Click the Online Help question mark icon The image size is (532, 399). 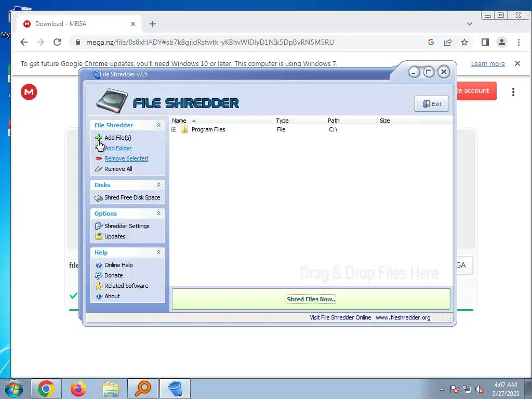point(99,265)
